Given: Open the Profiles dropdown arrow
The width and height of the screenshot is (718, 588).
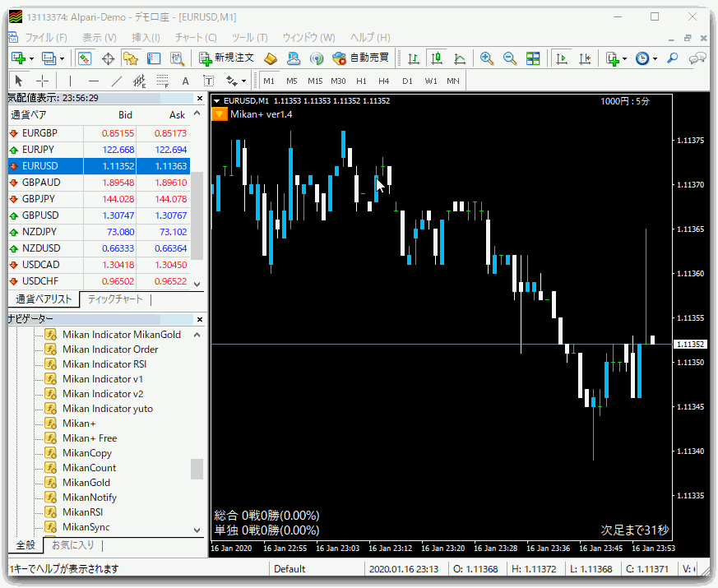Looking at the screenshot, I should point(62,58).
